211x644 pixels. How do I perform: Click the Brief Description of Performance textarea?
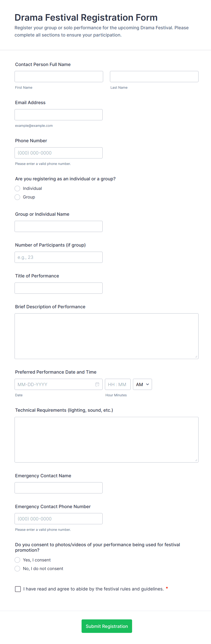pos(106,336)
